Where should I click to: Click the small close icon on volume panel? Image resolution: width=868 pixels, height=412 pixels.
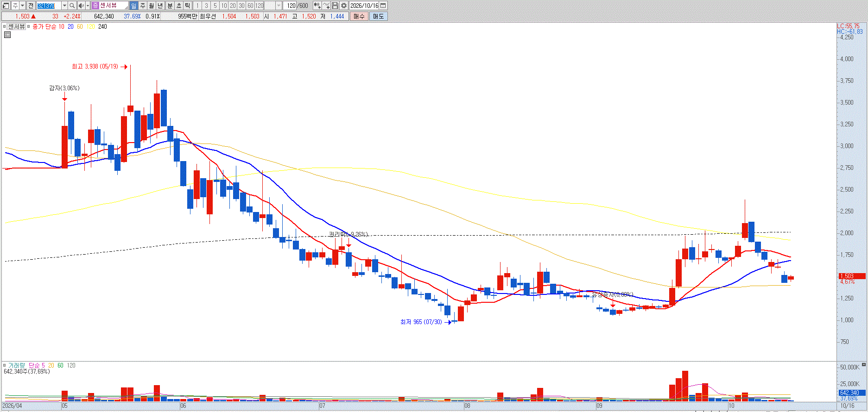(x=864, y=365)
